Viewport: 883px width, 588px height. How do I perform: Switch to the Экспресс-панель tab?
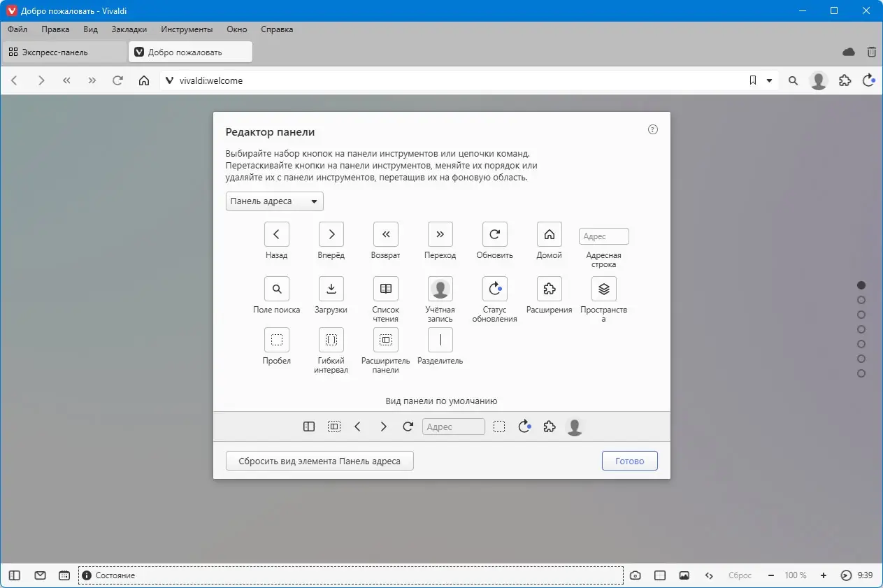coord(63,52)
